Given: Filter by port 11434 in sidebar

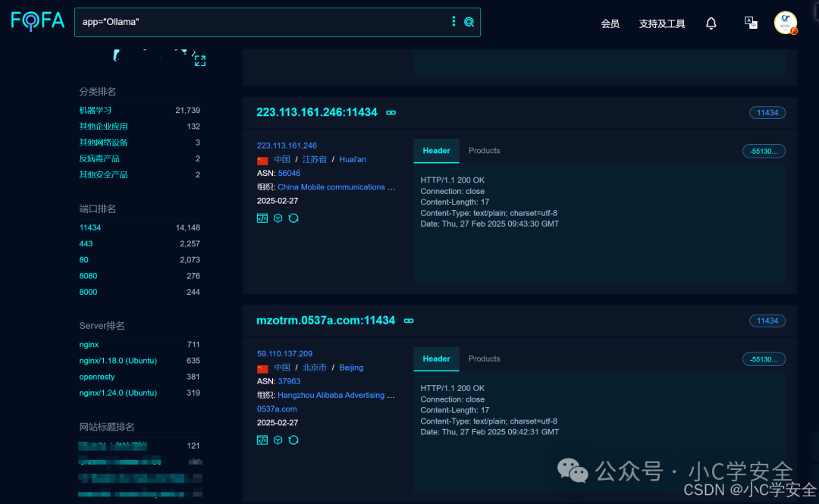Looking at the screenshot, I should click(89, 227).
